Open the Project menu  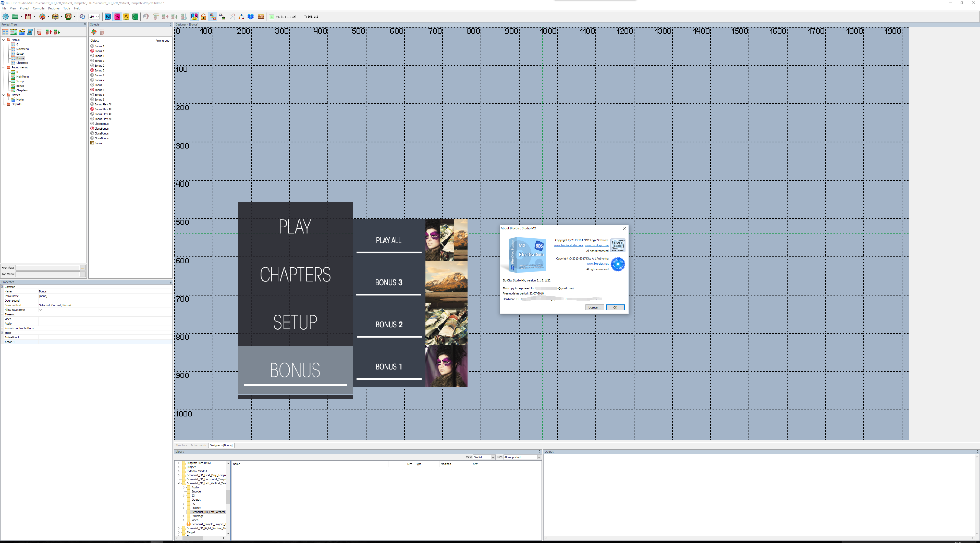click(24, 8)
